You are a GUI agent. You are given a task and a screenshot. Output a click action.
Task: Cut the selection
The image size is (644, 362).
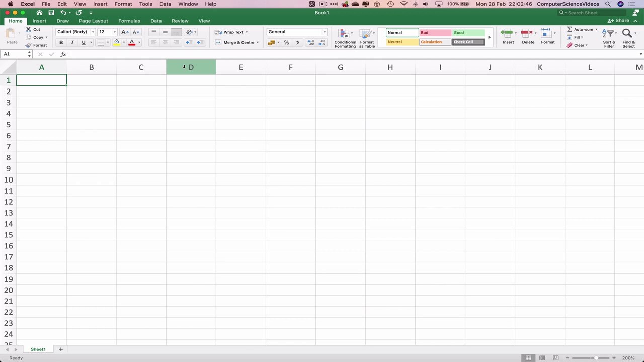click(x=33, y=29)
